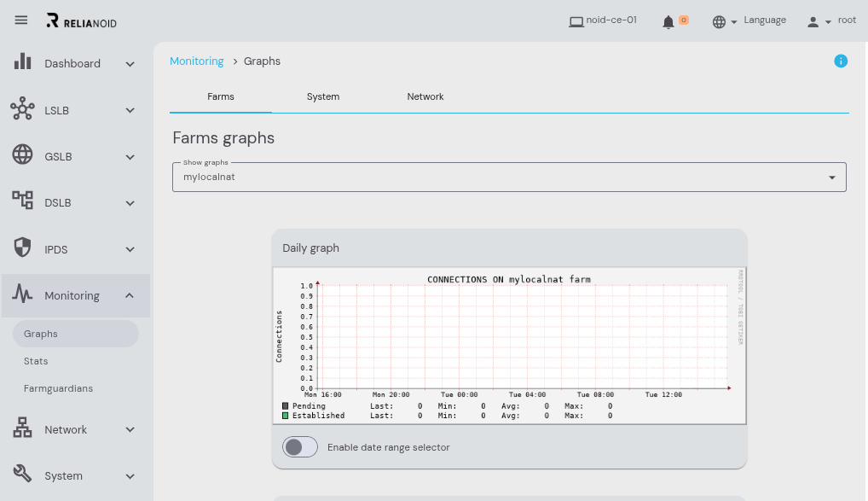Click the IPDS shield icon
868x501 pixels.
tap(23, 248)
